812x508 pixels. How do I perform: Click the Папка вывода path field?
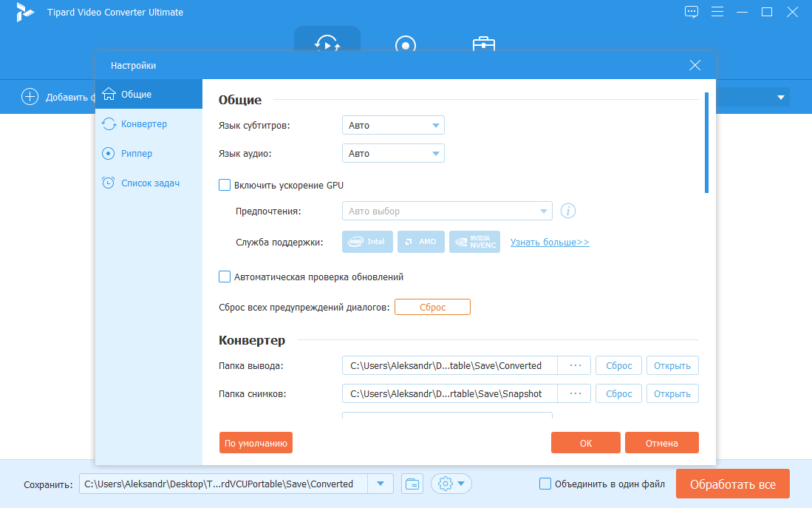449,365
